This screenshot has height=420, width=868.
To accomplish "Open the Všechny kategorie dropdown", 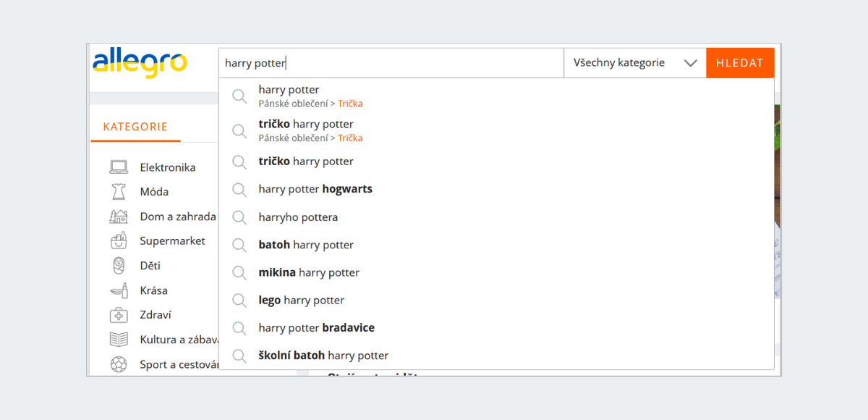I will coord(635,63).
